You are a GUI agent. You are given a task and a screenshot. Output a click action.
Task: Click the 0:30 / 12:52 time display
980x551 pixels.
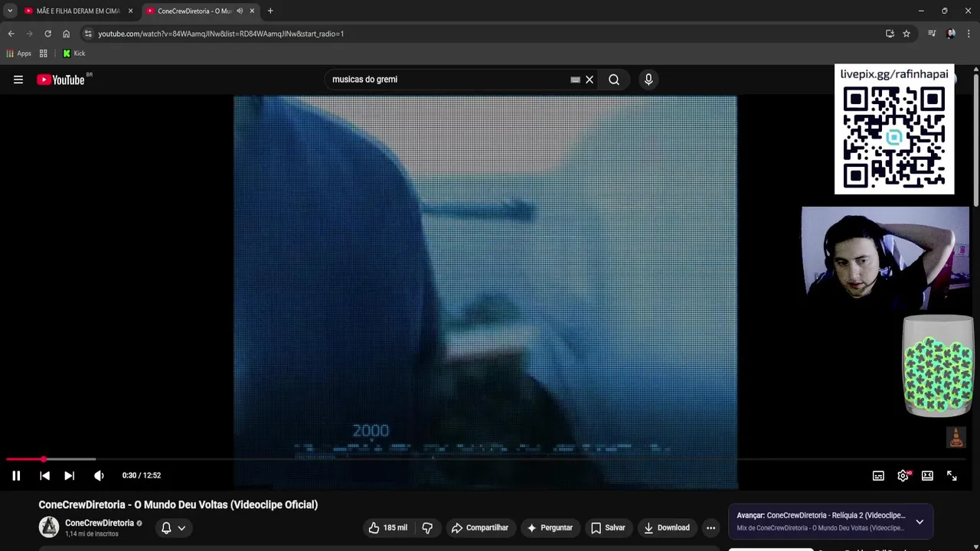coord(142,475)
